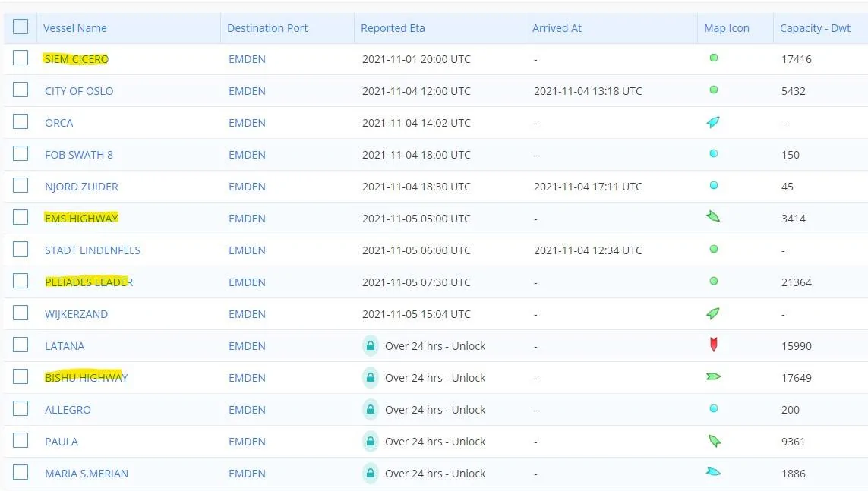Click the cyan dot map icon for ALLEGRO
This screenshot has height=491, width=868.
point(714,408)
